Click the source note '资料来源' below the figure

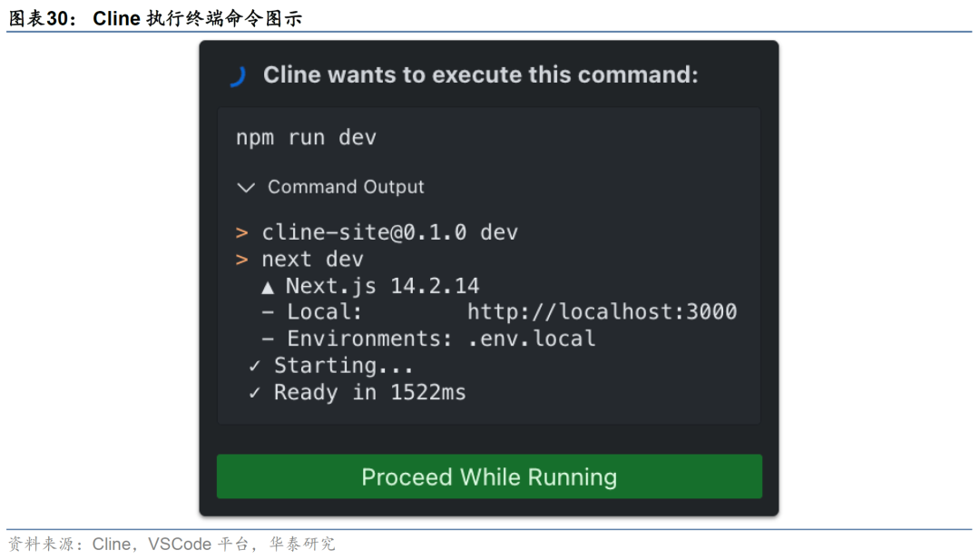click(x=172, y=544)
